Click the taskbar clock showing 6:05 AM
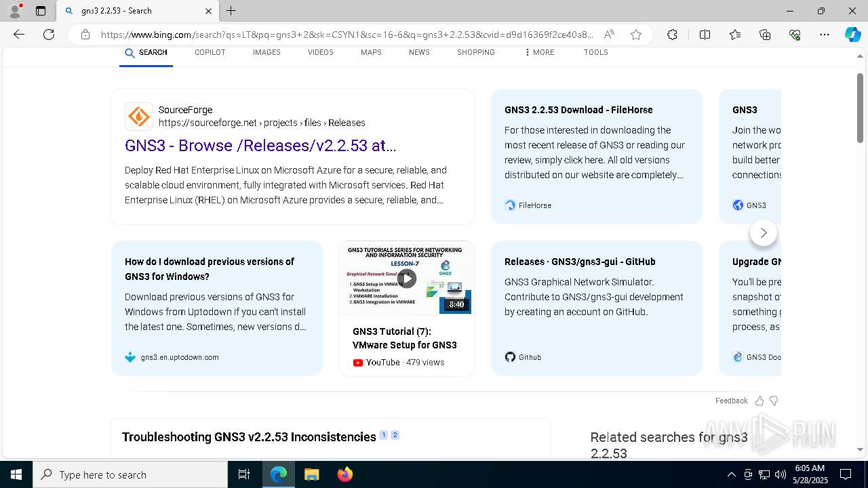This screenshot has height=488, width=868. click(x=810, y=474)
